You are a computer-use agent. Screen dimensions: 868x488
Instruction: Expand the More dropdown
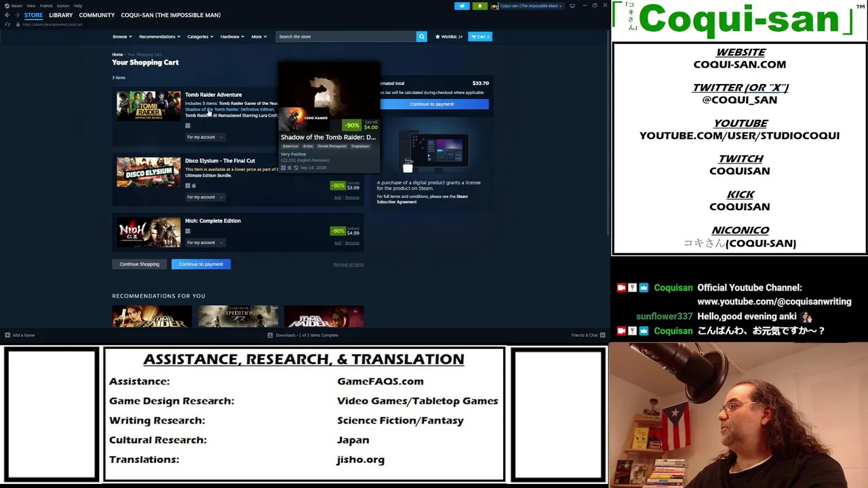(x=259, y=37)
